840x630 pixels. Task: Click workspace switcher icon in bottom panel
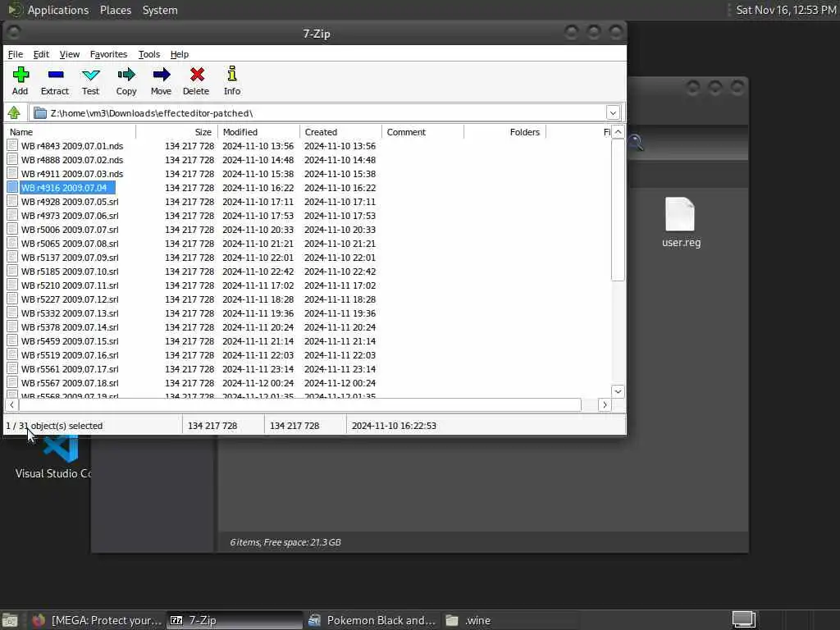743,620
